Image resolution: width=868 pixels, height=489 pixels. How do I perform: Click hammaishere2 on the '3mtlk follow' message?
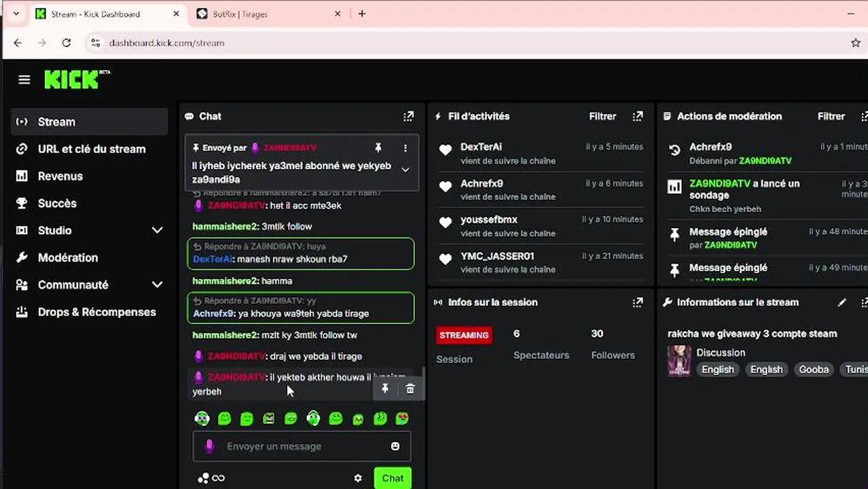click(225, 226)
